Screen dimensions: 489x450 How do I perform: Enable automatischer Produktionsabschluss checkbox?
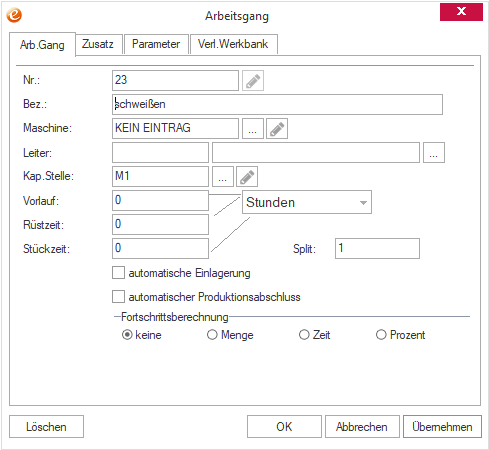tap(118, 297)
